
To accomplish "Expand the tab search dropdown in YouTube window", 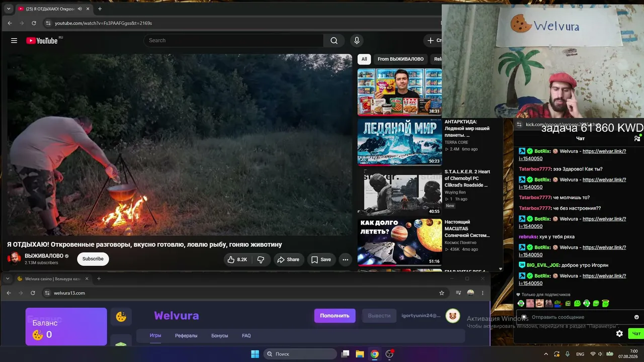I will coord(9,9).
